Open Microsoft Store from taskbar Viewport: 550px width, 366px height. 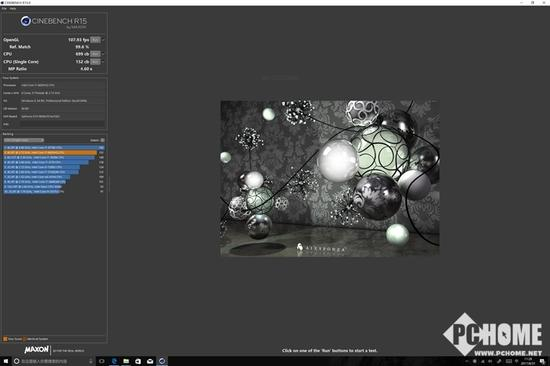coord(138,361)
